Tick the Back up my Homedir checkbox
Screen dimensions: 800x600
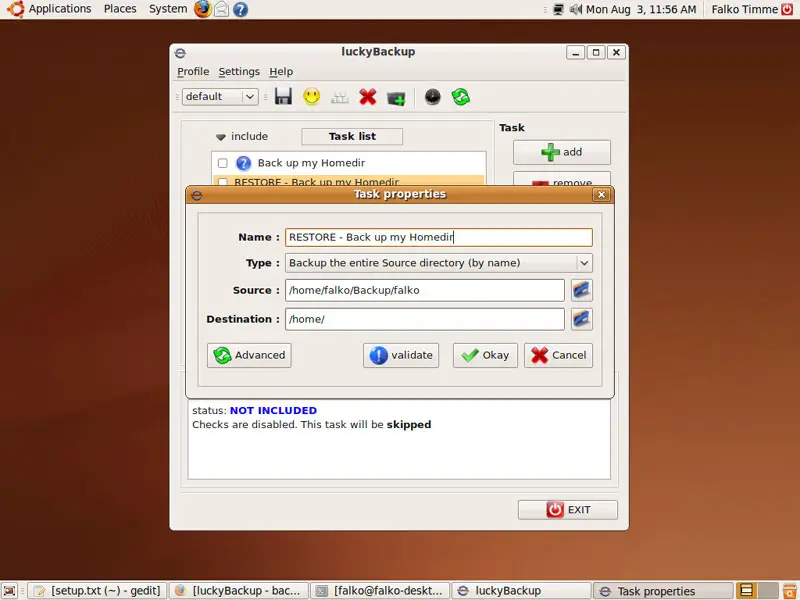(222, 163)
